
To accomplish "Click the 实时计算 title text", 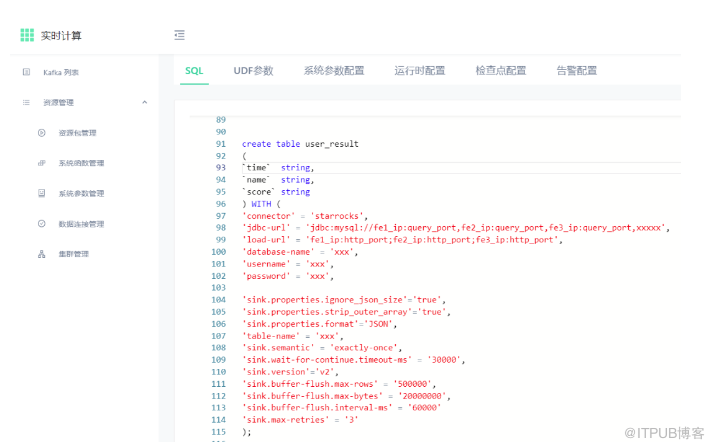I will pos(62,36).
